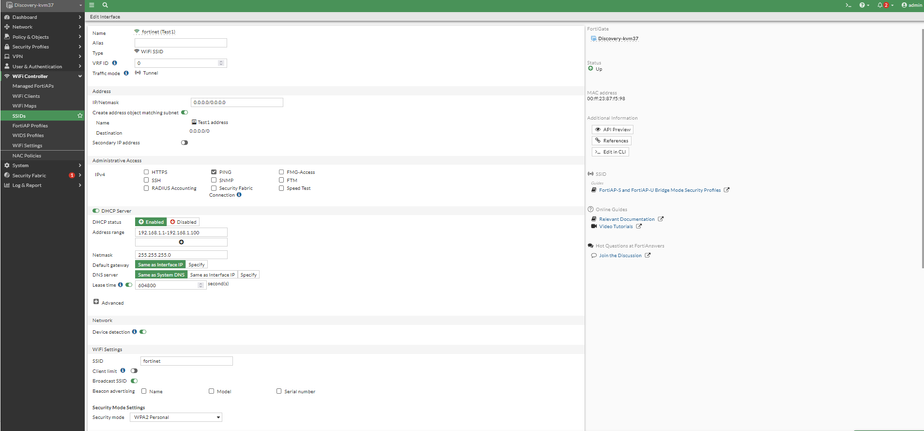The height and width of the screenshot is (431, 924).
Task: Click the Security Fabric alert badge
Action: point(71,175)
